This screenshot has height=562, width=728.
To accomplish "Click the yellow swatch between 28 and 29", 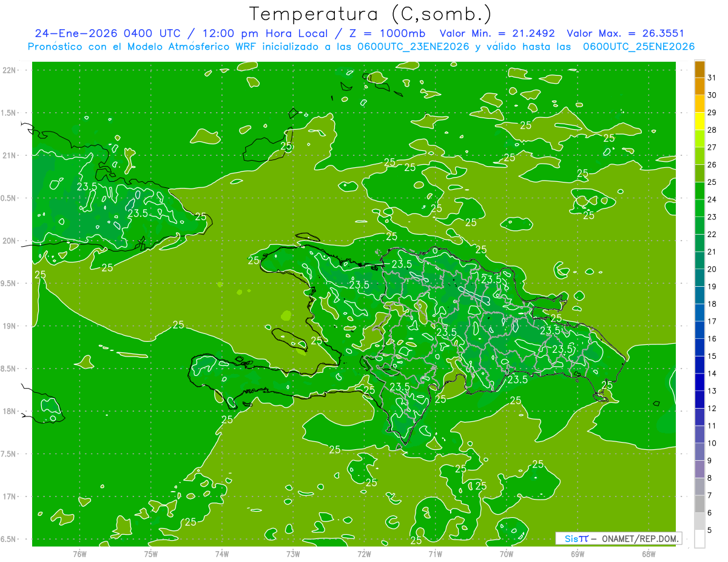I will pos(699,121).
